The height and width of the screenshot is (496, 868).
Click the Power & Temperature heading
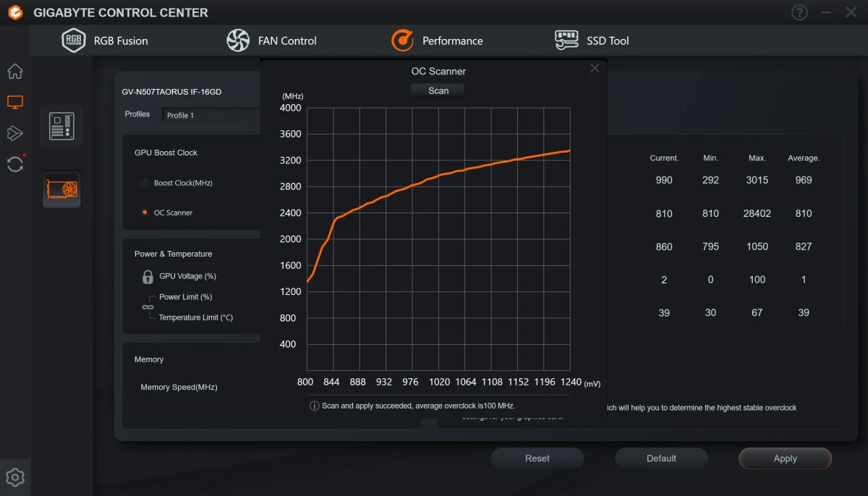[173, 254]
